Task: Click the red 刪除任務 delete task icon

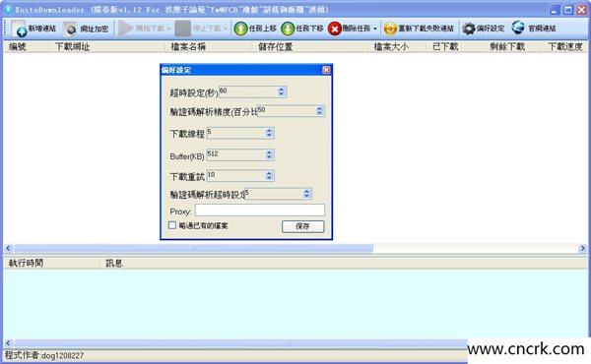Action: tap(334, 29)
